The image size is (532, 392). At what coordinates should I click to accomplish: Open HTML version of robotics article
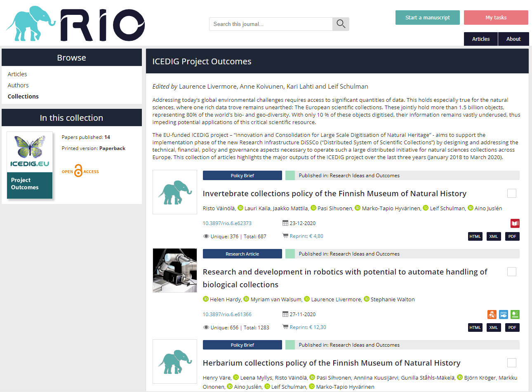[475, 328]
